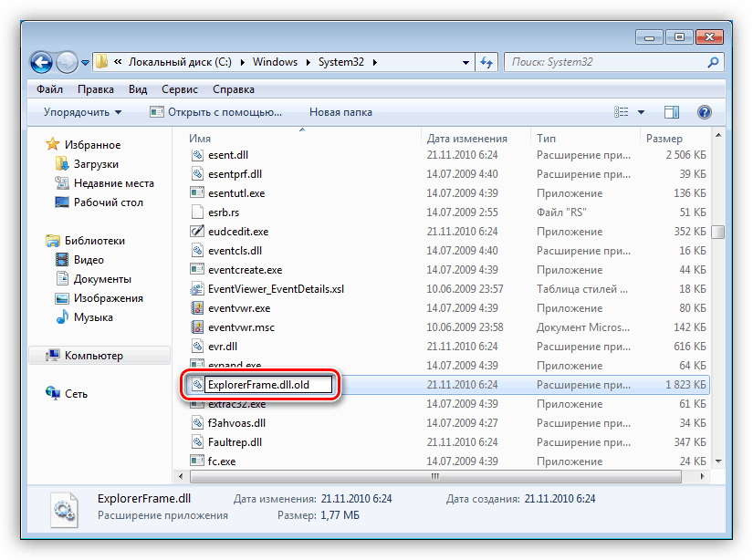This screenshot has width=753, height=560.
Task: Click the Forward navigation arrow
Action: 67,62
